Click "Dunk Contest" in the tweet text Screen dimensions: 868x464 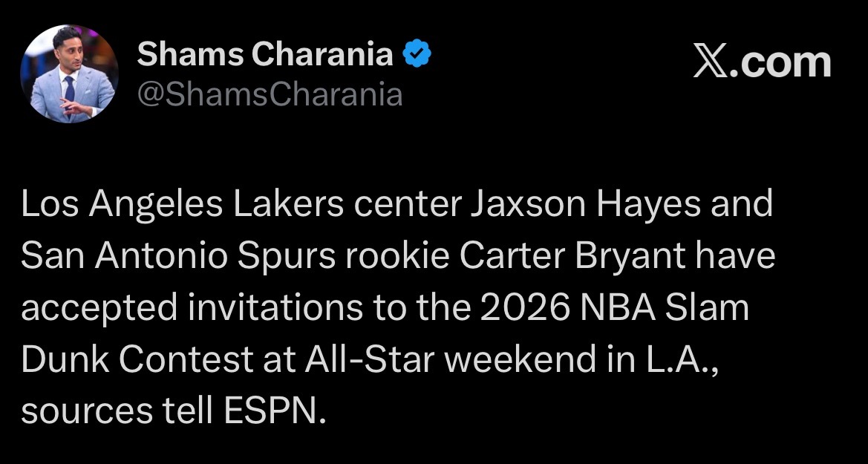(137, 360)
